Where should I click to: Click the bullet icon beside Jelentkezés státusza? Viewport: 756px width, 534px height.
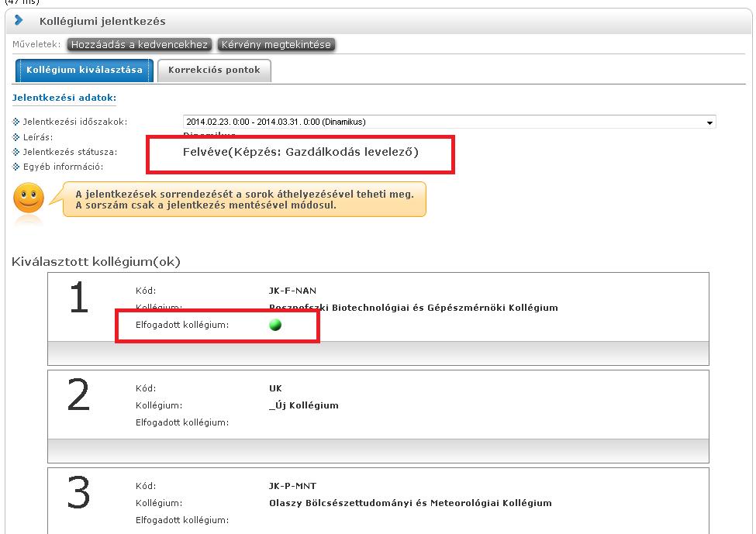(16, 152)
